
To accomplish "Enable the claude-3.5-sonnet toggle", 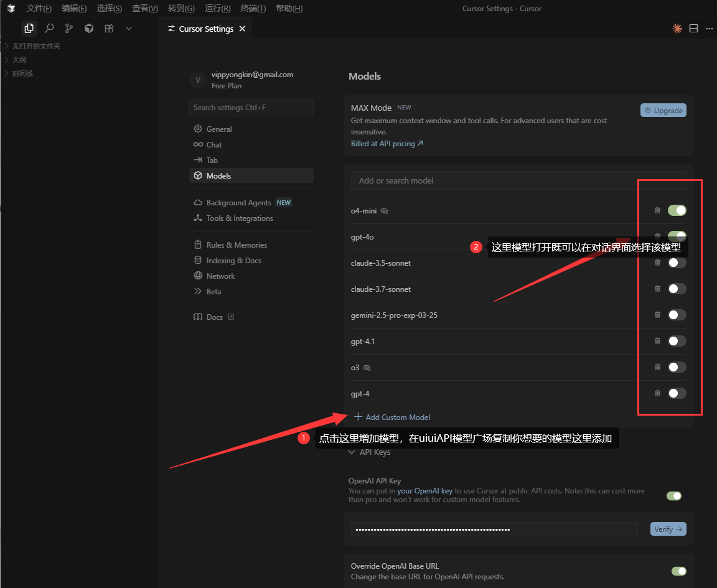I will click(x=677, y=263).
